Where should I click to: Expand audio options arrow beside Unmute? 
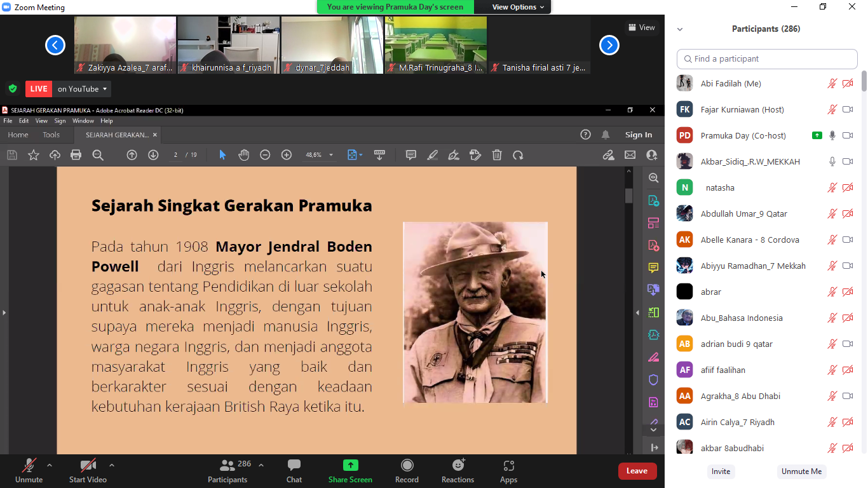(x=50, y=465)
